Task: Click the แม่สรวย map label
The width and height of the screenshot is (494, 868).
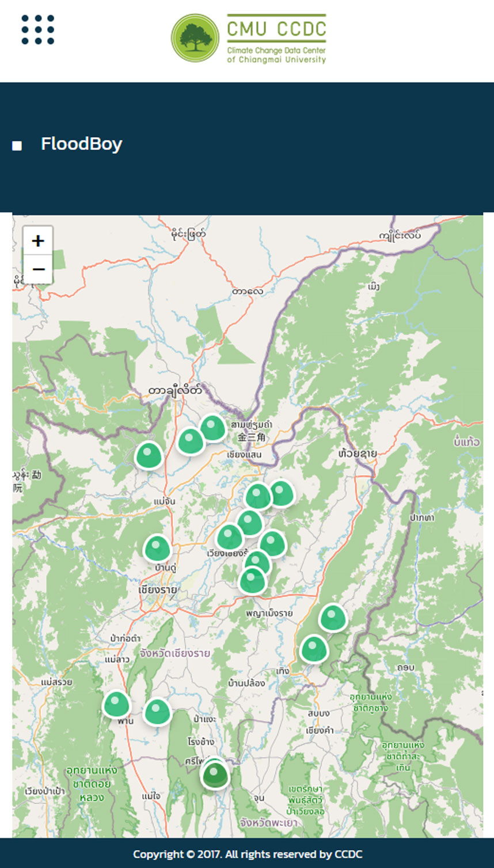Action: (56, 682)
